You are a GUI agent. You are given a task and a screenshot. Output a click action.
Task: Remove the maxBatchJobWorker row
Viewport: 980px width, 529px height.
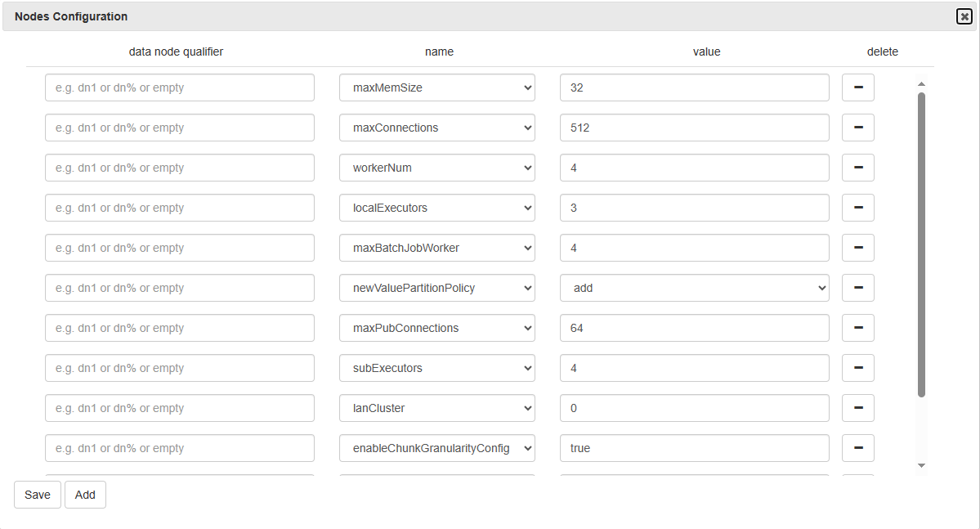[857, 248]
